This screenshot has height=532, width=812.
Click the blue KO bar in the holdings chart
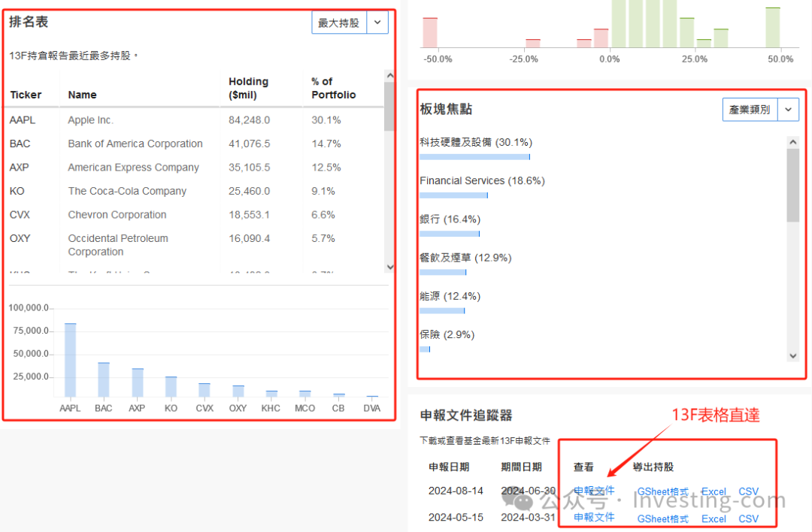coord(171,387)
